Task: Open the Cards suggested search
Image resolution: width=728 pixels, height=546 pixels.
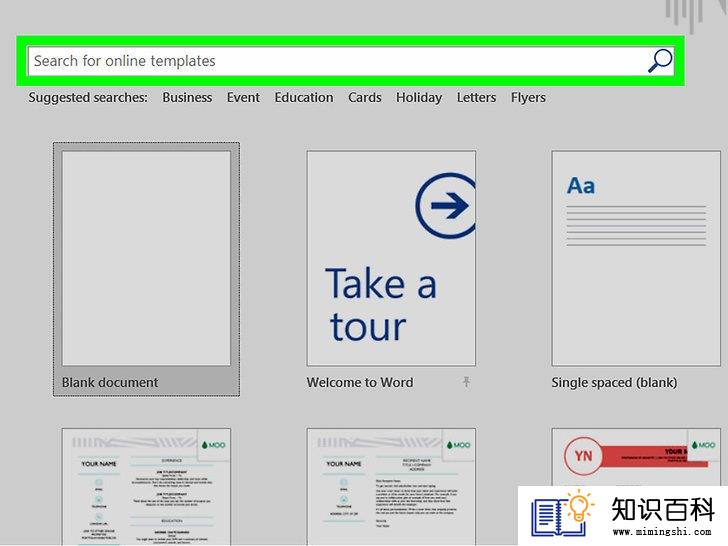Action: [x=364, y=98]
